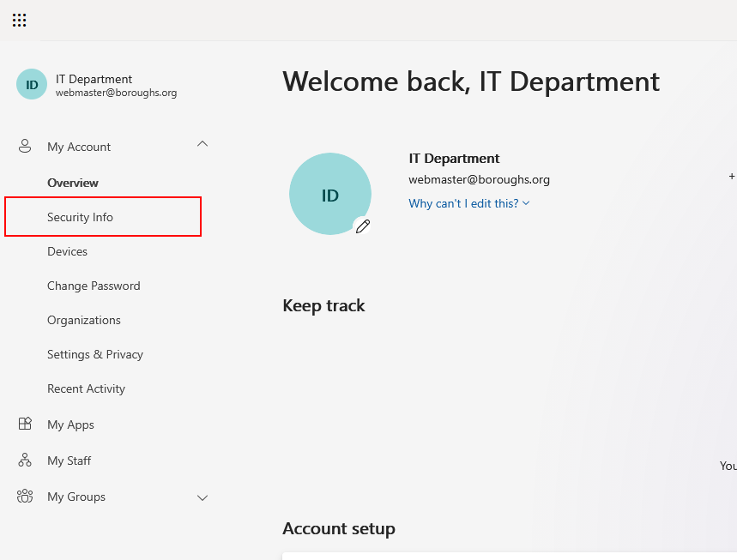Click the small ID avatar in sidebar
Viewport: 737px width, 560px height.
[x=32, y=85]
